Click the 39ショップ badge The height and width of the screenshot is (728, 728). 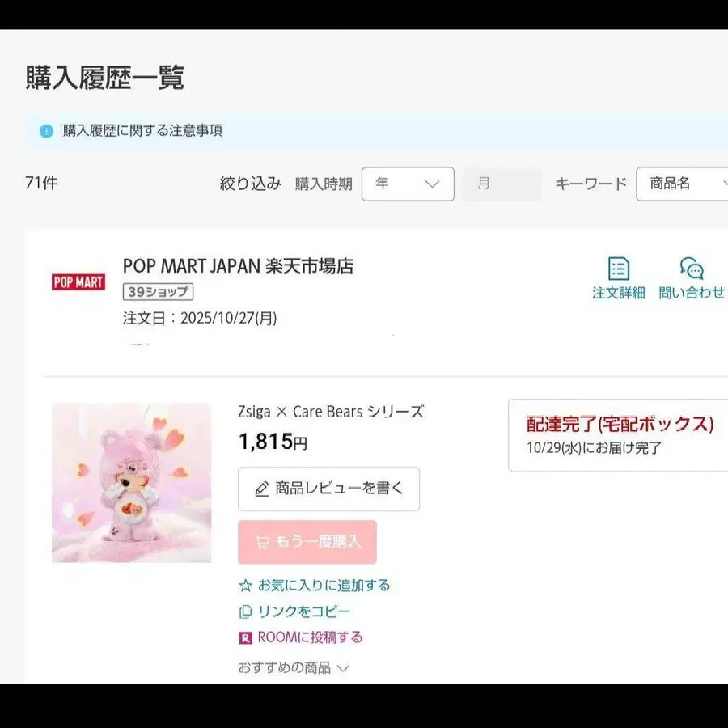click(x=158, y=292)
